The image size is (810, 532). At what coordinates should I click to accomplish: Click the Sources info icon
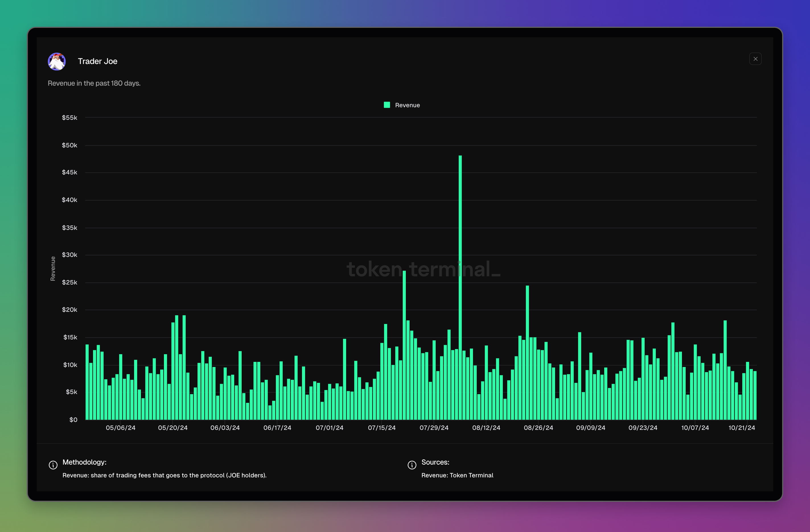point(412,465)
